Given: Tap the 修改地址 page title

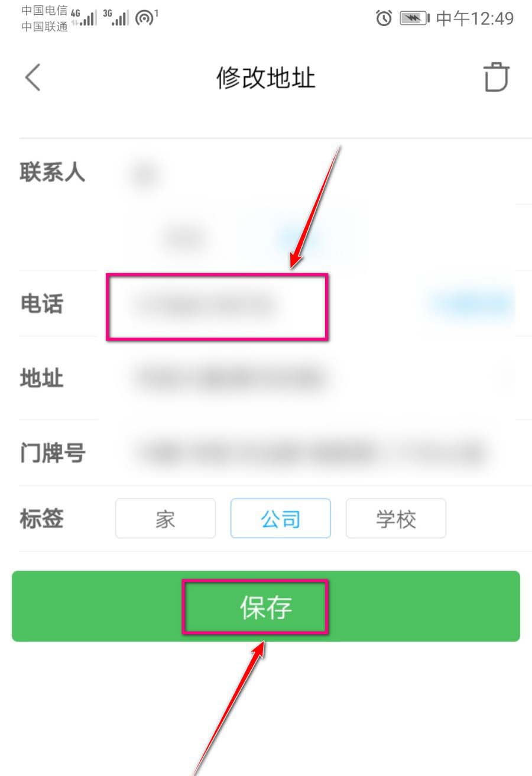Looking at the screenshot, I should [266, 77].
